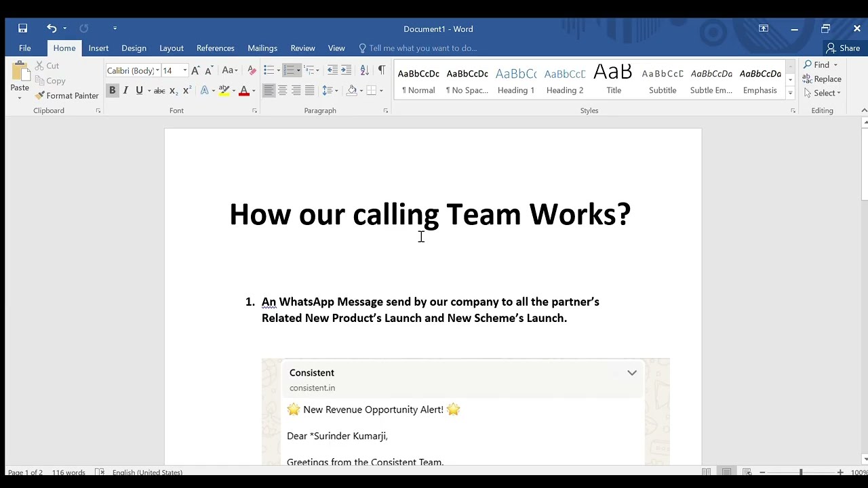Open Replace dialog
This screenshot has height=488, width=868.
(822, 79)
